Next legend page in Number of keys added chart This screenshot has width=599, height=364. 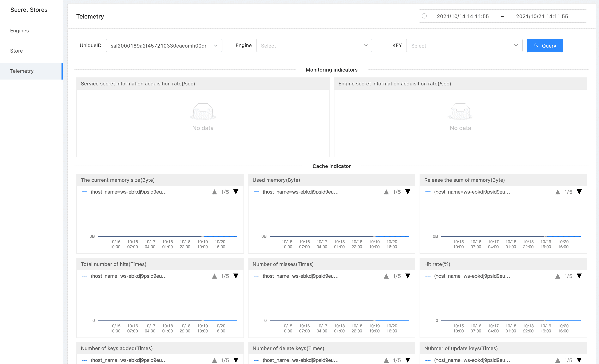pos(236,360)
